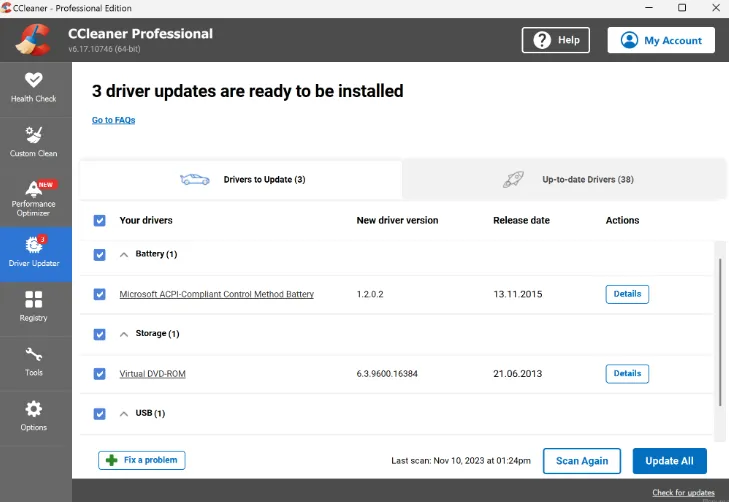Click release date 13.11.2015

[517, 294]
